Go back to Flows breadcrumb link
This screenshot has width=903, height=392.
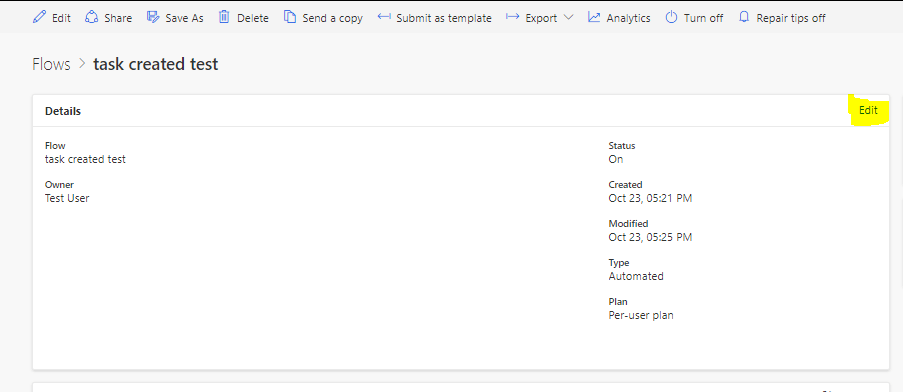click(51, 64)
